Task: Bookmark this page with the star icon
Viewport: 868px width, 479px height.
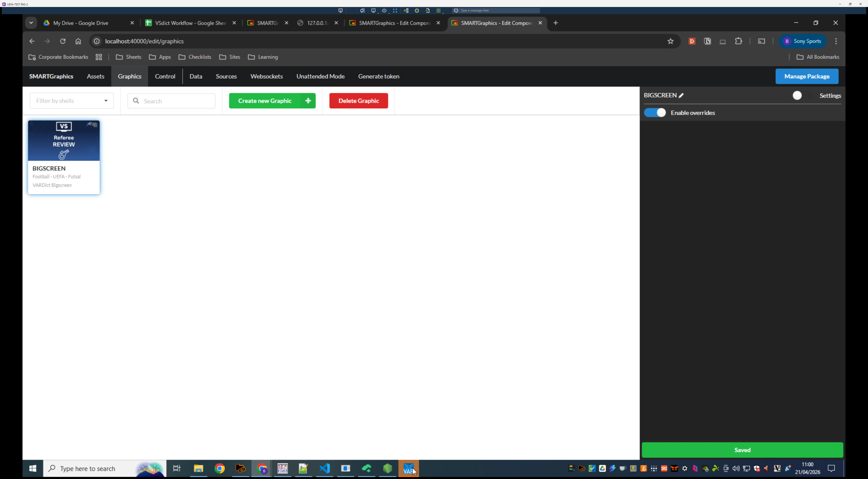Action: coord(670,41)
